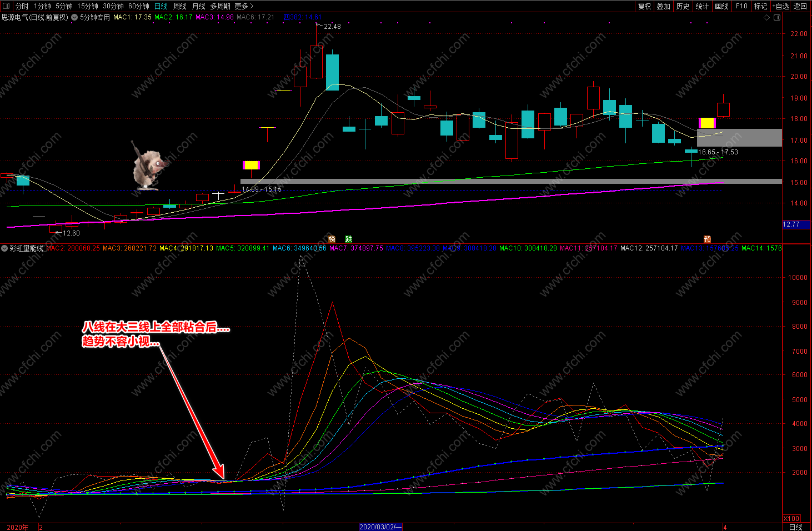This screenshot has height=531, width=812.
Task: Click volume MAC10: 308418.28 label
Action: coord(528,248)
